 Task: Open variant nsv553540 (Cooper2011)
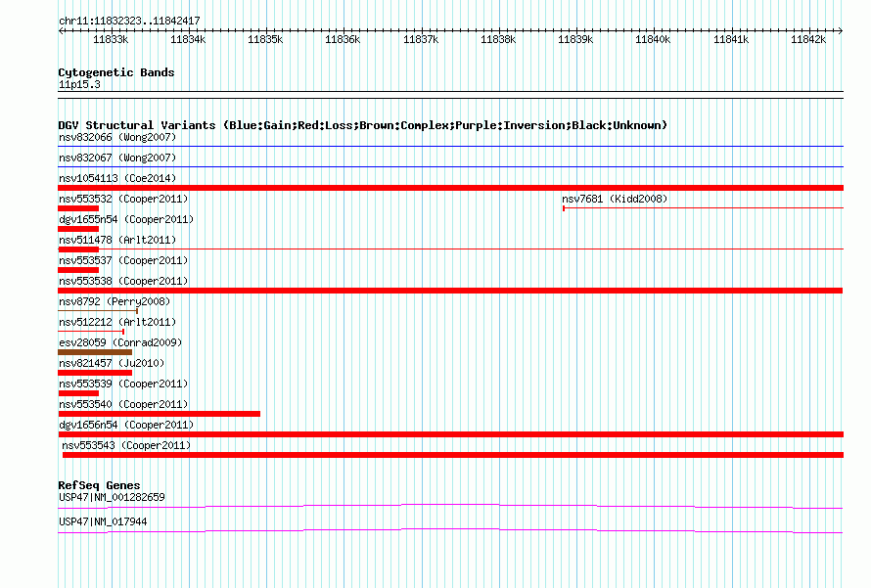(x=123, y=404)
